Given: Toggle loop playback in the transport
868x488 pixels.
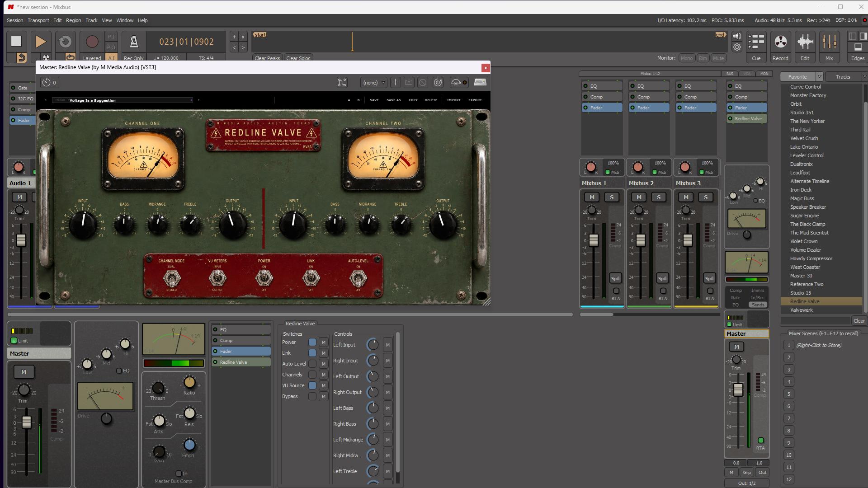Looking at the screenshot, I should pyautogui.click(x=65, y=41).
